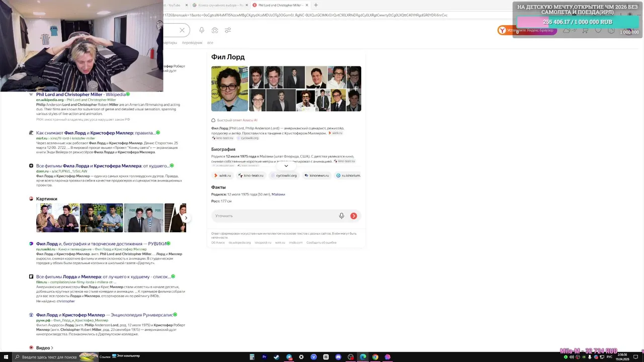Advance Картинки carousel with right arrow
This screenshot has height=362, width=644.
coord(186,218)
